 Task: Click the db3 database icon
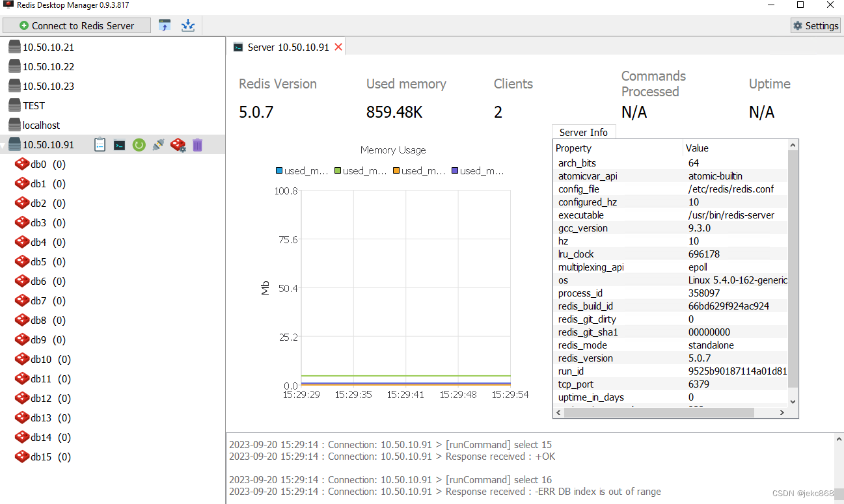pyautogui.click(x=22, y=222)
